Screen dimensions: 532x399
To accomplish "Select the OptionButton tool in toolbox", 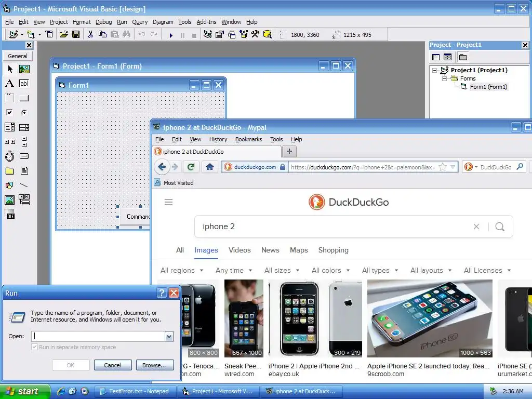I will 24,112.
